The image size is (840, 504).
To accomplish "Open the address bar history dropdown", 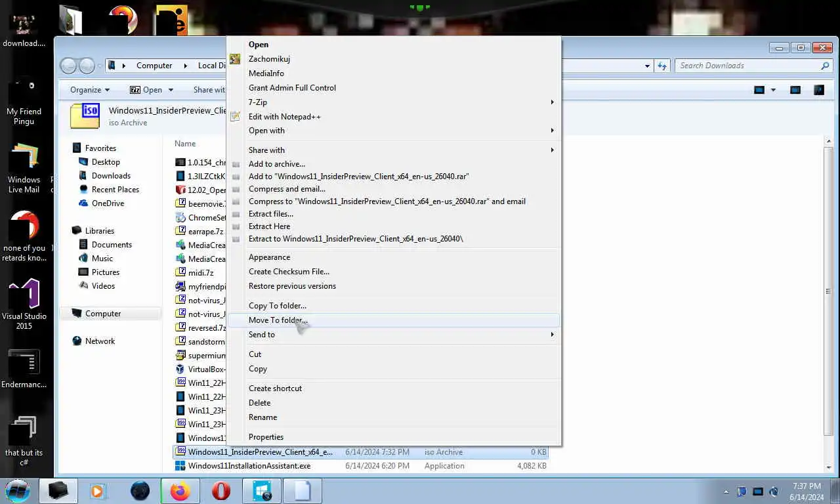I will (647, 66).
